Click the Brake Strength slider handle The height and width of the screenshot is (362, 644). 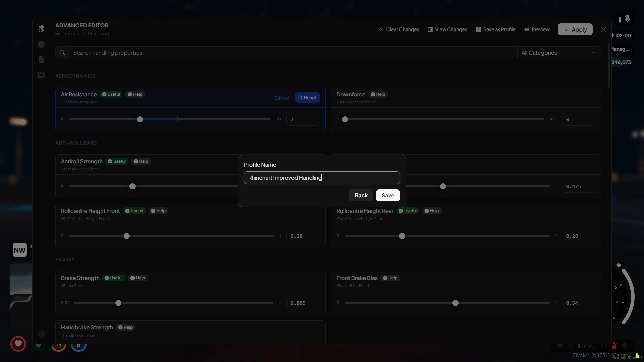pyautogui.click(x=118, y=303)
